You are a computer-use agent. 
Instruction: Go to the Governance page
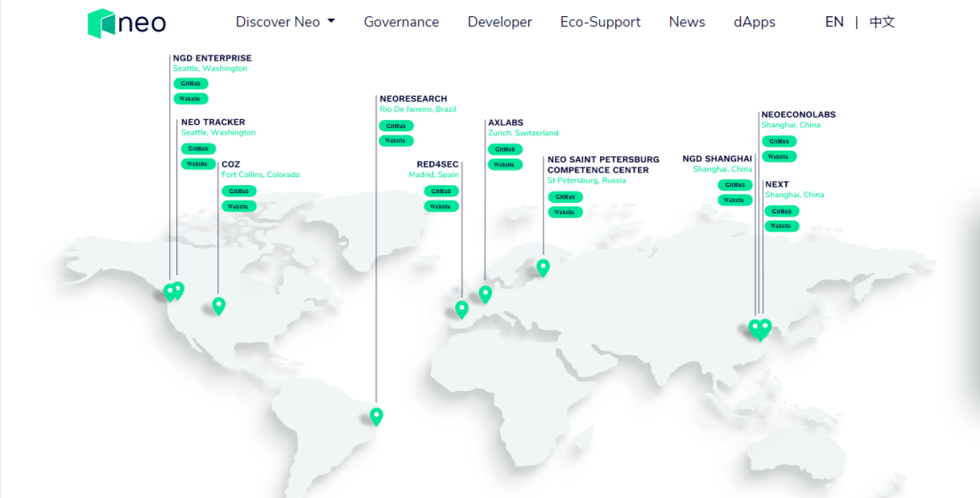coord(401,22)
